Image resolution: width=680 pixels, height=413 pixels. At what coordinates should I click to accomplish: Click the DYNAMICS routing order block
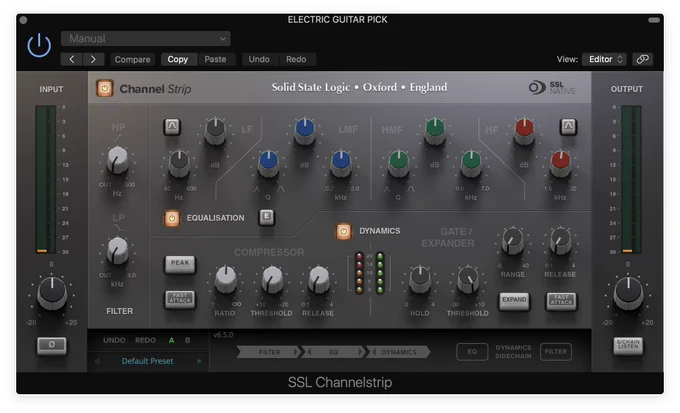398,352
